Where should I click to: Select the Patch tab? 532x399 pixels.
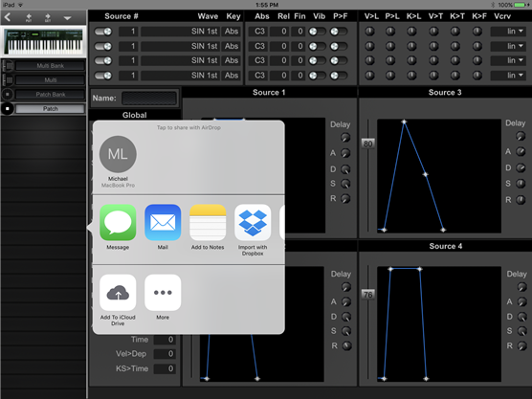click(50, 108)
